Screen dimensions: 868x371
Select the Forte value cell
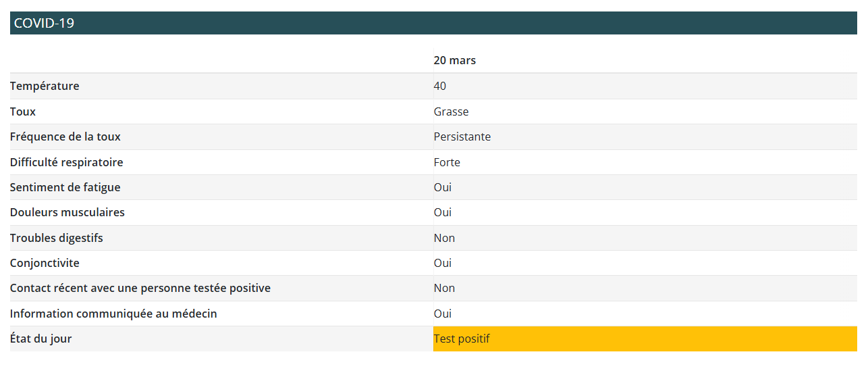click(x=447, y=162)
